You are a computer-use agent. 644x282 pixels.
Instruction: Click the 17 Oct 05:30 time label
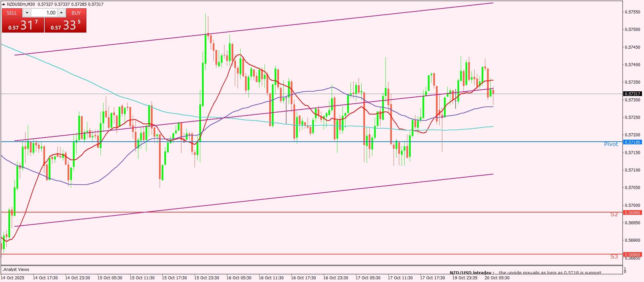click(x=368, y=278)
